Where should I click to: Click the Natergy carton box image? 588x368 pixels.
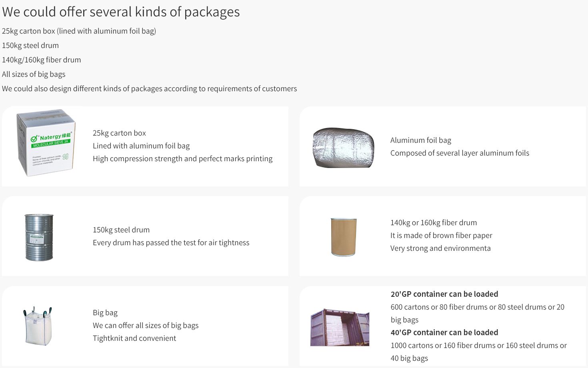46,143
